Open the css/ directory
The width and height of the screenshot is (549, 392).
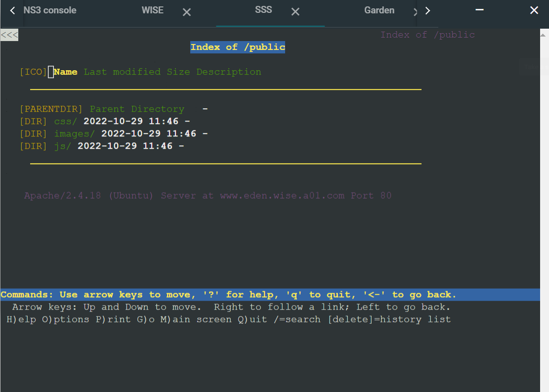click(x=65, y=121)
